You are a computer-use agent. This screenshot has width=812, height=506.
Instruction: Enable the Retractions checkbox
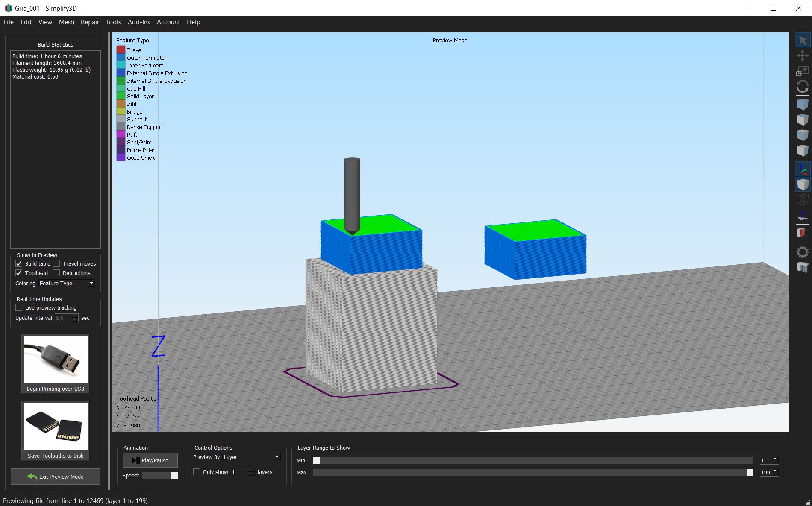pos(56,273)
